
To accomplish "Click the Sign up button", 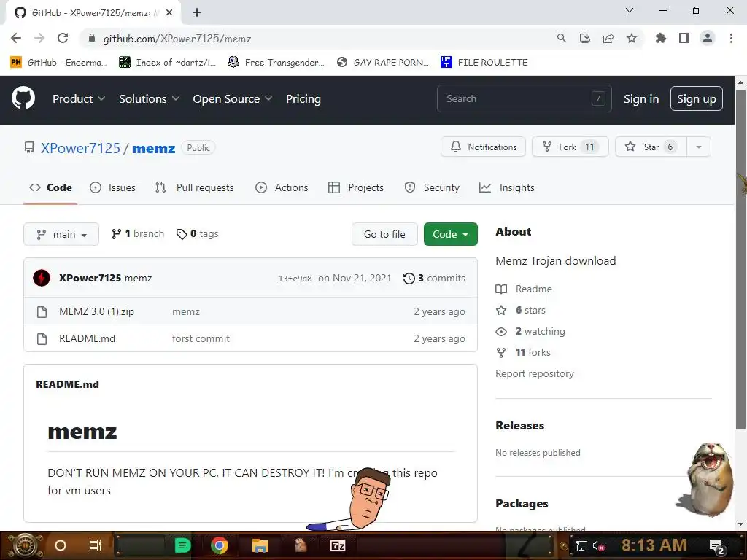I will (x=696, y=98).
